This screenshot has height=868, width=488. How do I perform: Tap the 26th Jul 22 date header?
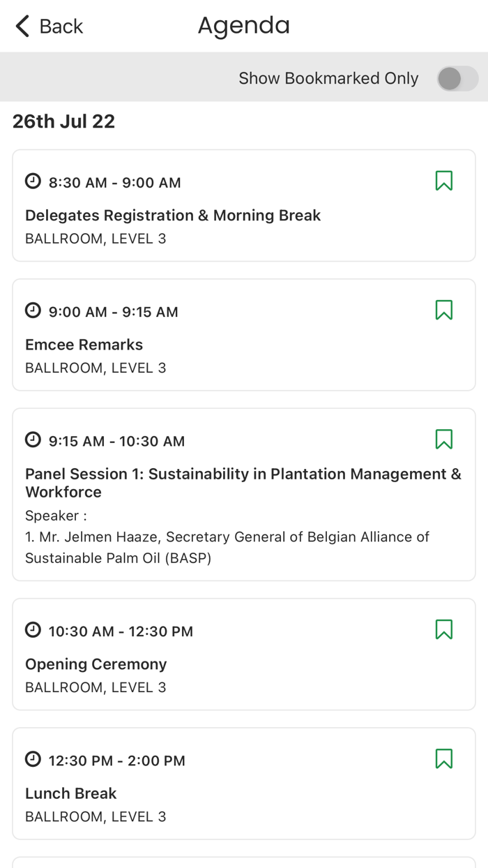click(x=63, y=121)
